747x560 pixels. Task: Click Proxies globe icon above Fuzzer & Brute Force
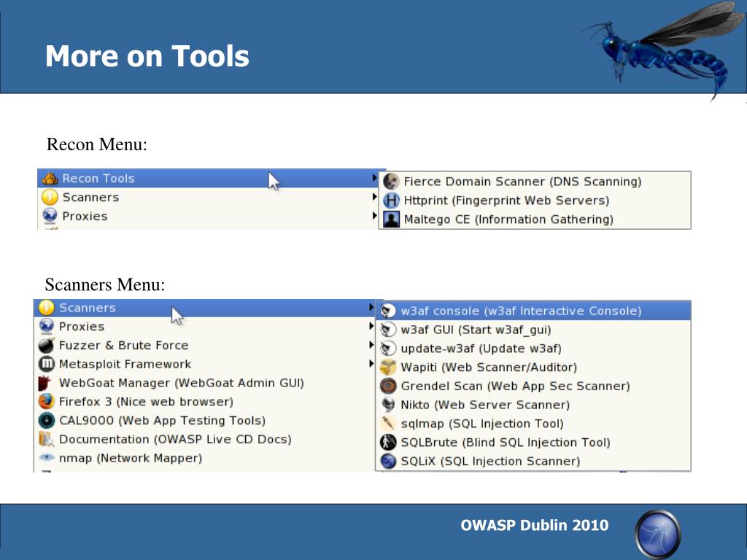click(x=46, y=327)
